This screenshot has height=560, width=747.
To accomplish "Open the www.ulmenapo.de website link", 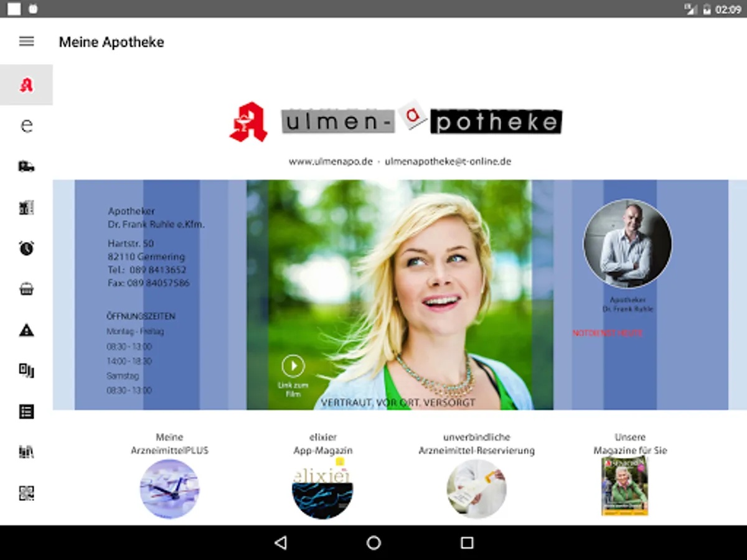I will pos(331,161).
